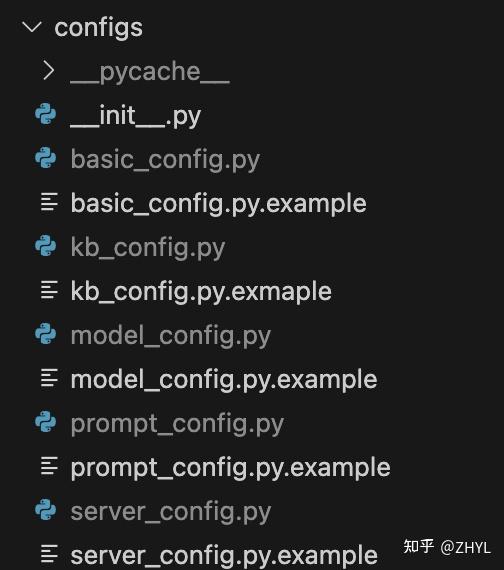
Task: Click the Python icon next to basic_config.py
Action: click(46, 158)
